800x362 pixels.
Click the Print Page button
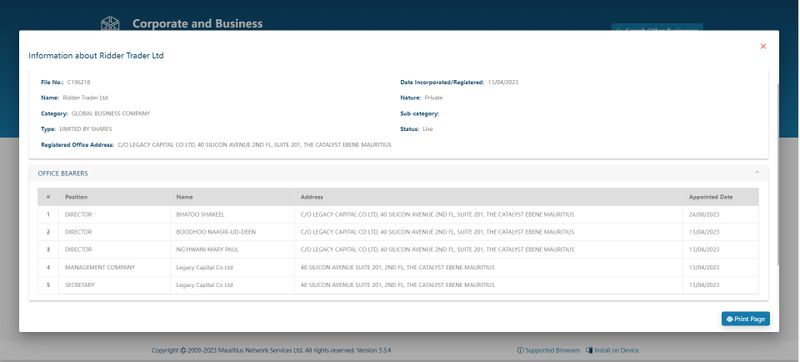point(745,319)
